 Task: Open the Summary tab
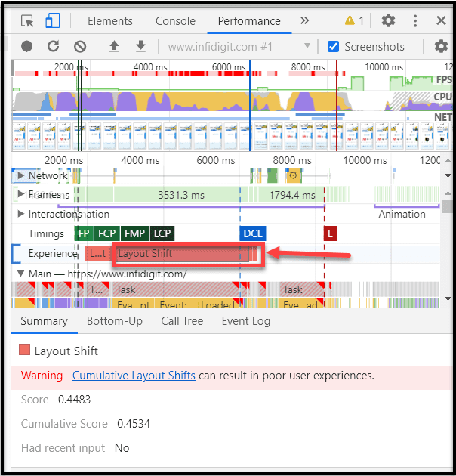click(45, 321)
